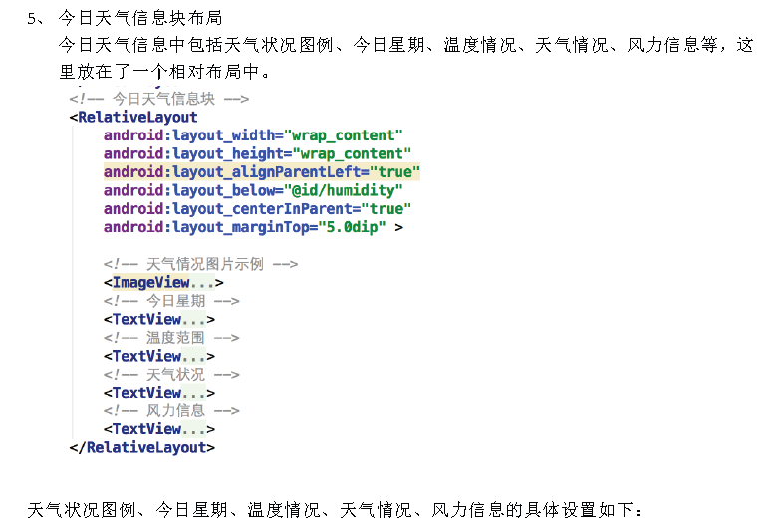Select the 今日星期 comment line
Image resolution: width=773 pixels, height=532 pixels.
coord(170,301)
